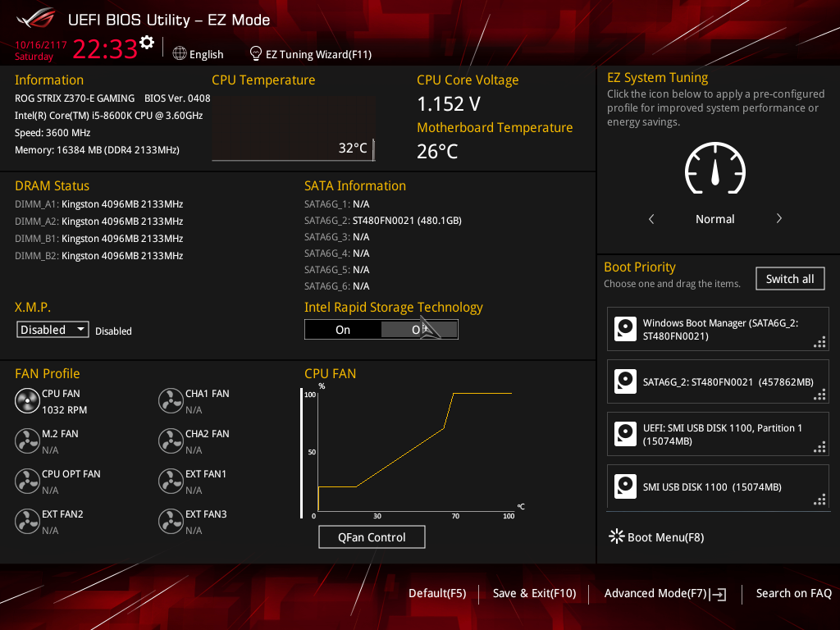Image resolution: width=840 pixels, height=630 pixels.
Task: Open the date and time settings gear
Action: 147,42
